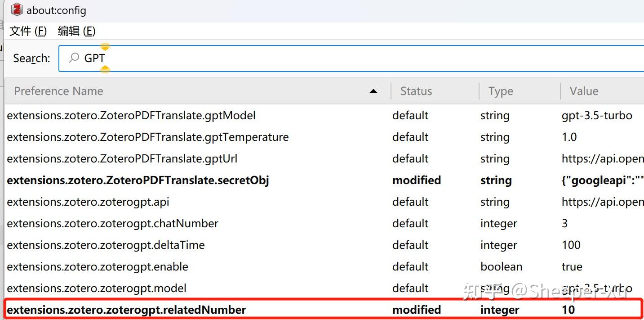Click the value 100 of deltaTime
The width and height of the screenshot is (644, 320).
pos(571,245)
